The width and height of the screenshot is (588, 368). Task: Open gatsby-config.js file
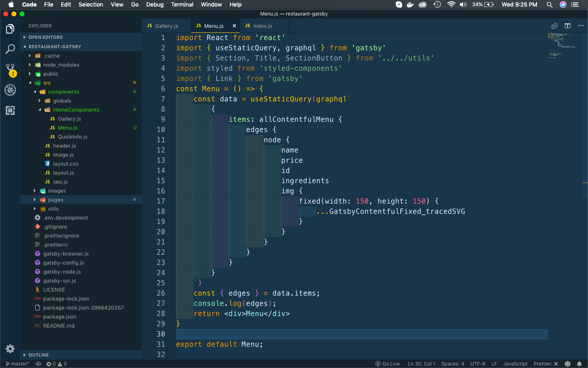coord(81,263)
